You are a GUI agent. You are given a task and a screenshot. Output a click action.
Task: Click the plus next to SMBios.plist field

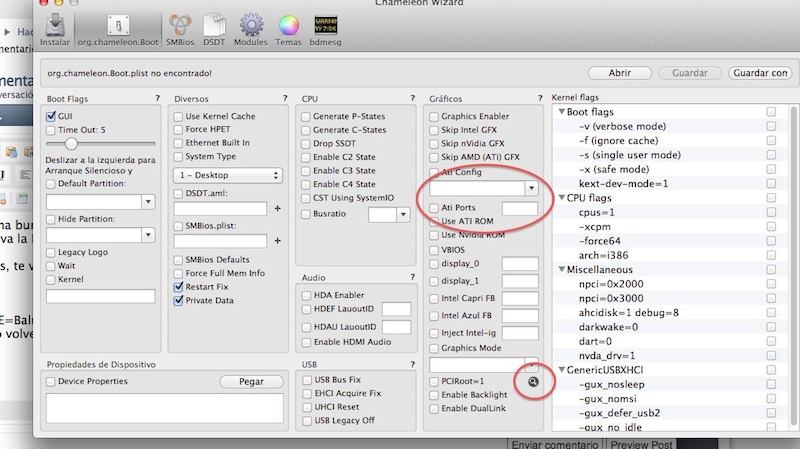(278, 240)
